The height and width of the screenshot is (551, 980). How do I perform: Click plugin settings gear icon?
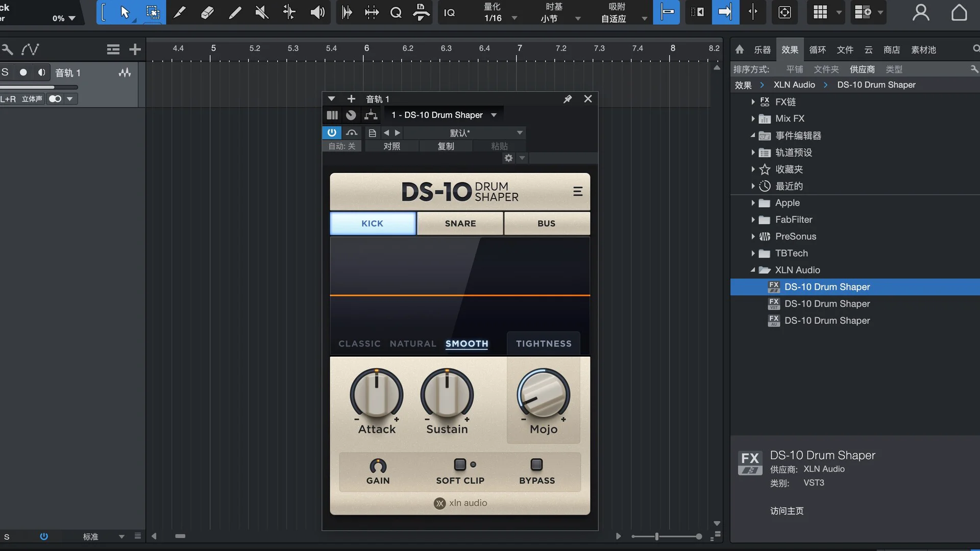[508, 158]
